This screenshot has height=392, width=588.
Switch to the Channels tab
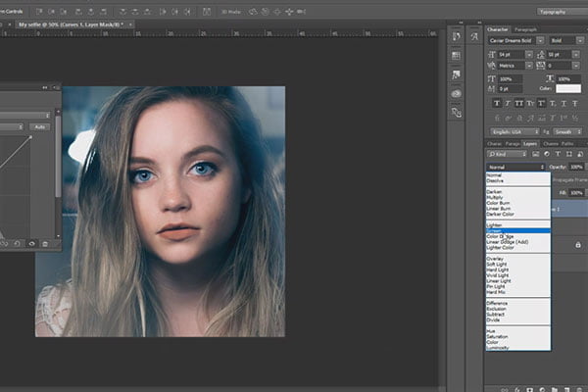click(550, 144)
